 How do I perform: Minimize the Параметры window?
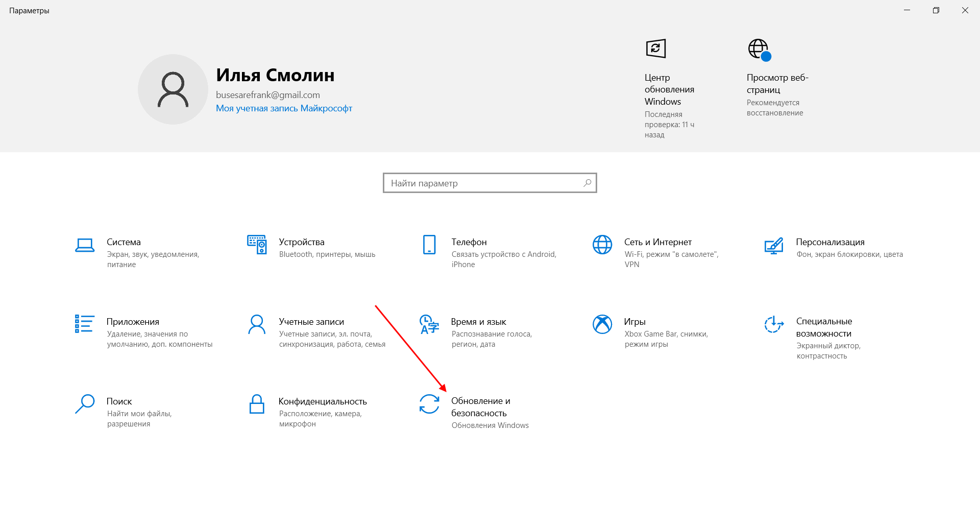click(907, 10)
